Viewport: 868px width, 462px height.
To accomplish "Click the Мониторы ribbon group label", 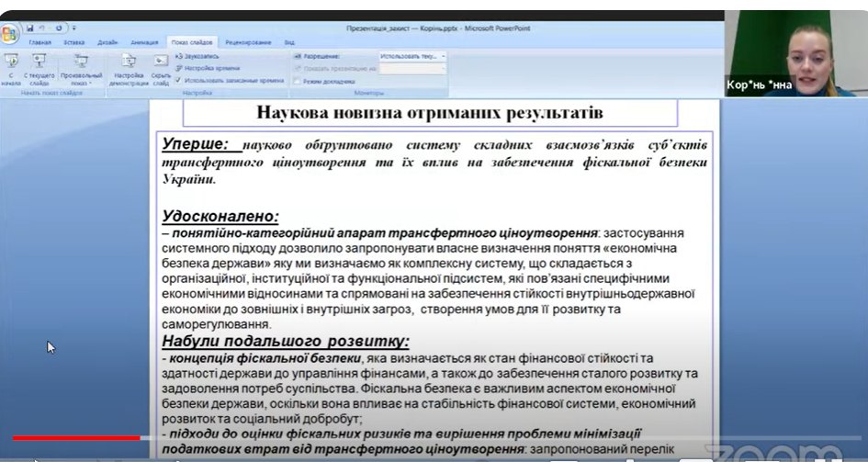I will 368,94.
